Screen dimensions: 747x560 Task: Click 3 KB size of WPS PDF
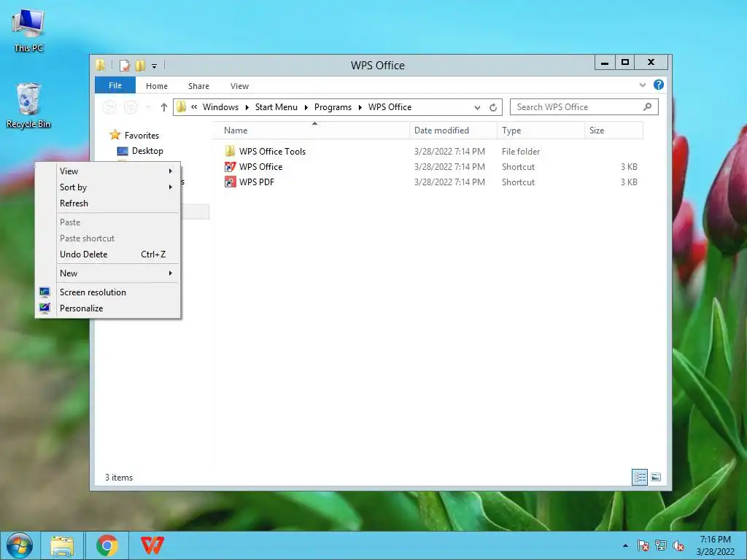pos(629,182)
